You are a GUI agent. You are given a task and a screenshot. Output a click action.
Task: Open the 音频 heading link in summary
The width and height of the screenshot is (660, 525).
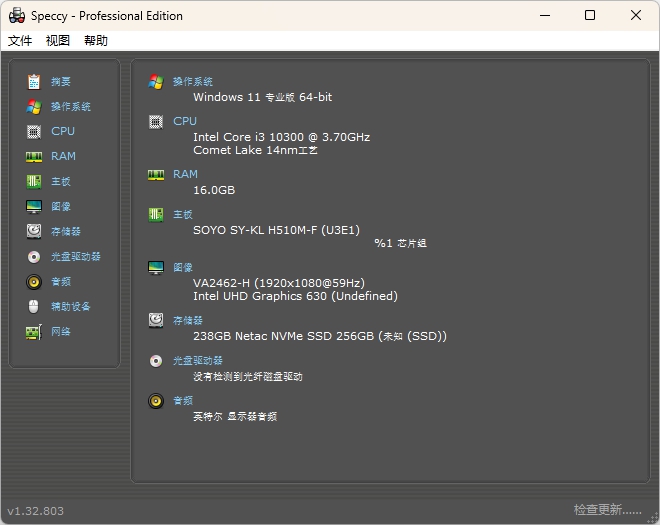pos(183,400)
